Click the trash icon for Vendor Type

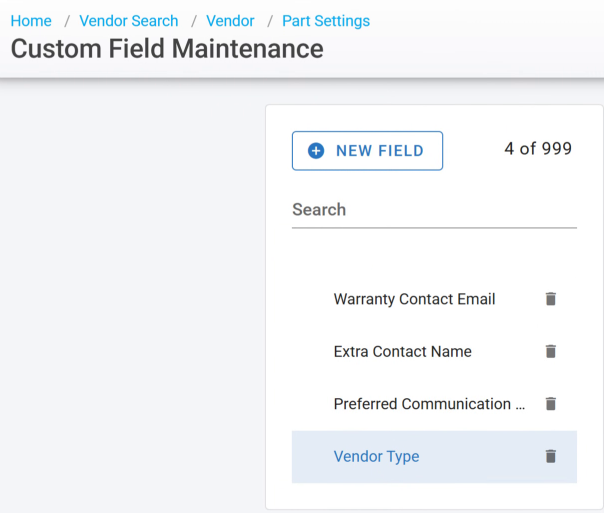[550, 456]
